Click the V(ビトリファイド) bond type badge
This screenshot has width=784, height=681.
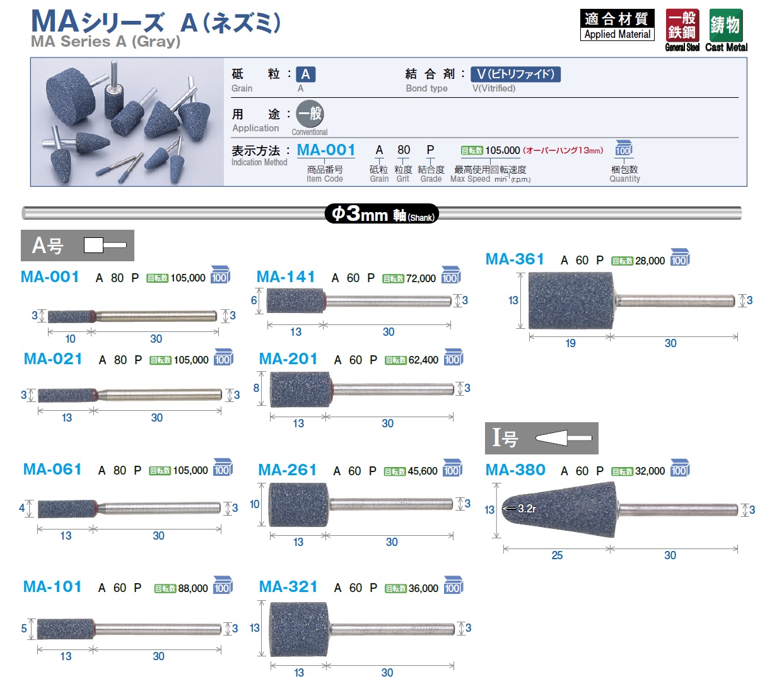(515, 74)
